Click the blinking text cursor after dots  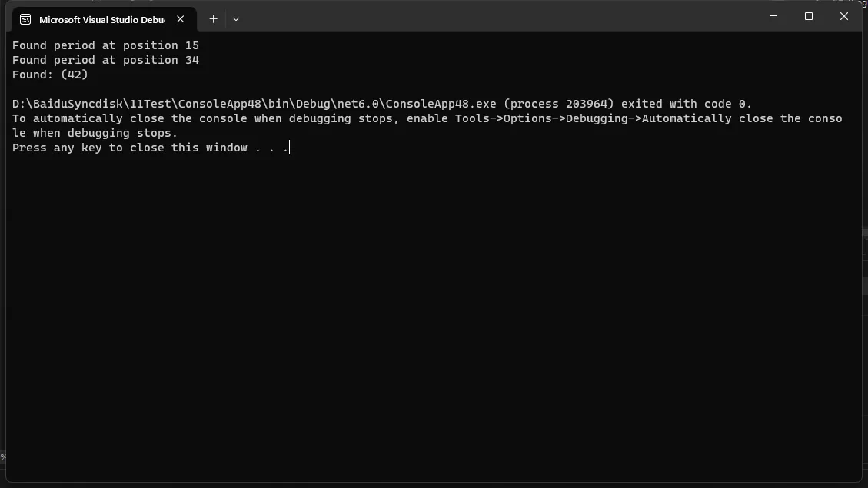[290, 148]
